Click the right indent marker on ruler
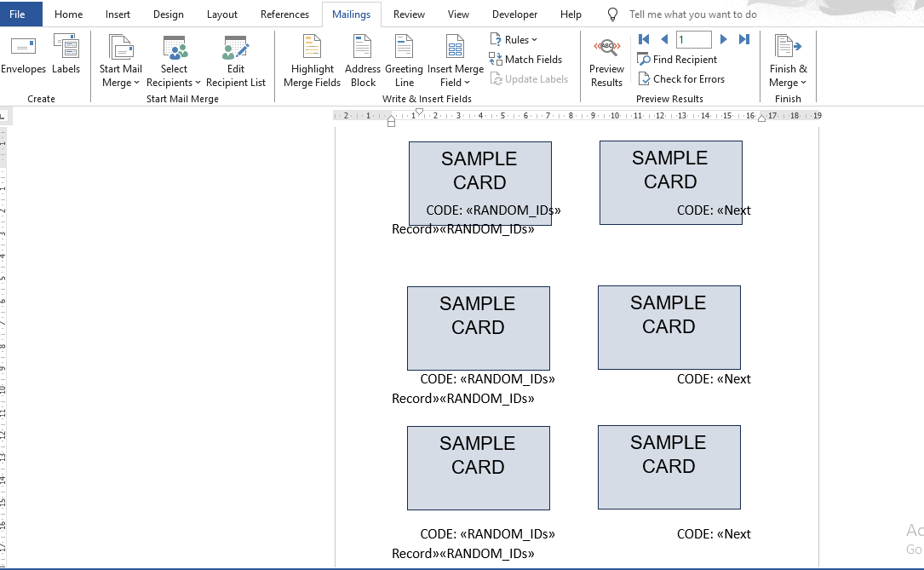This screenshot has width=924, height=570. (x=761, y=118)
